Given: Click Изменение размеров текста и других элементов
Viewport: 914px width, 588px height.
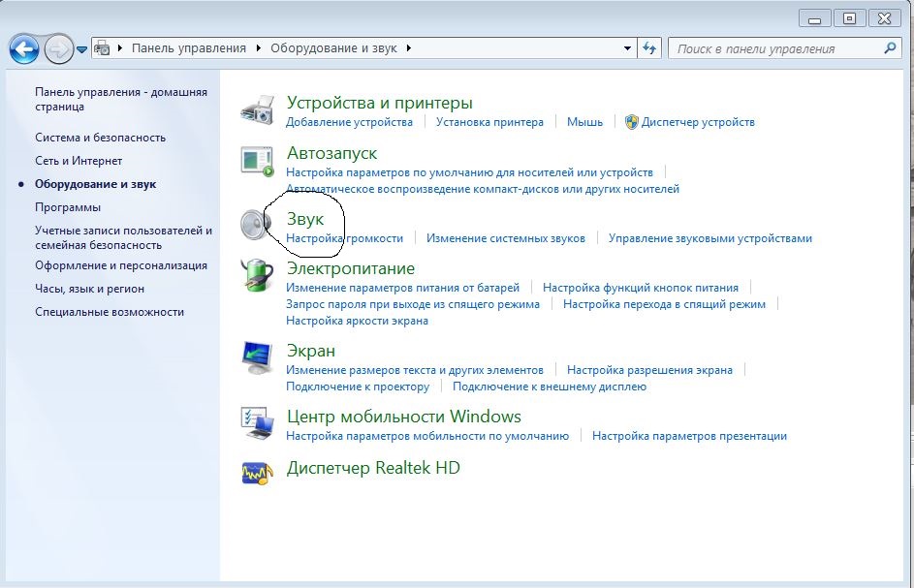Looking at the screenshot, I should (x=415, y=370).
